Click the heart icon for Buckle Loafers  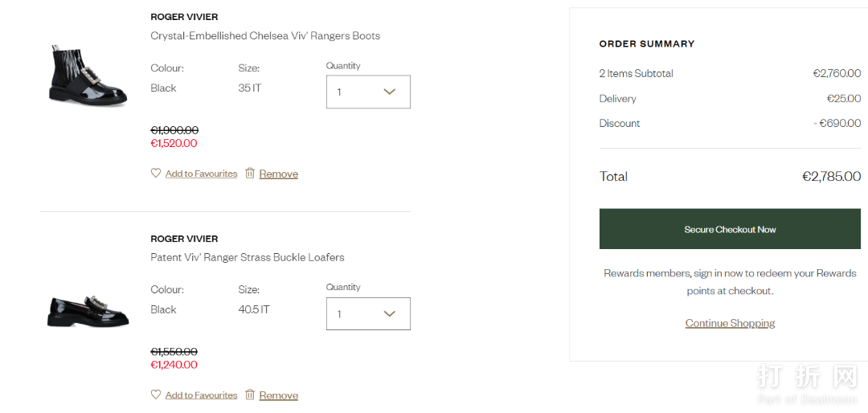[156, 395]
